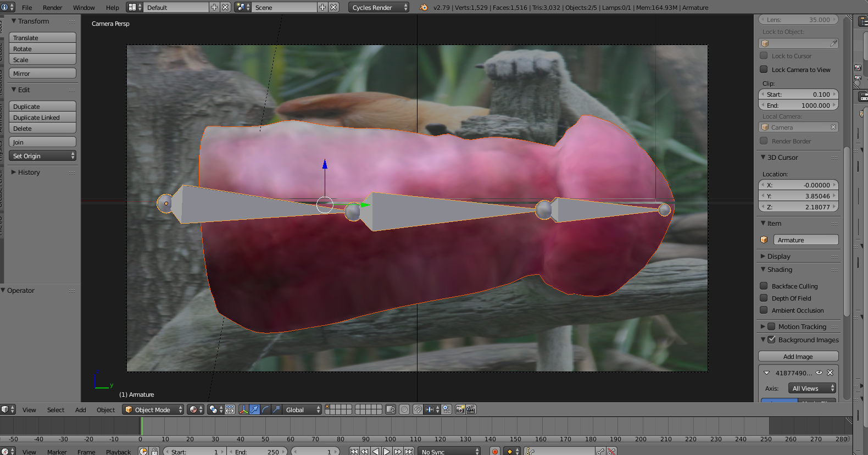This screenshot has width=868, height=455.
Task: Click the Clip End value field
Action: (798, 106)
